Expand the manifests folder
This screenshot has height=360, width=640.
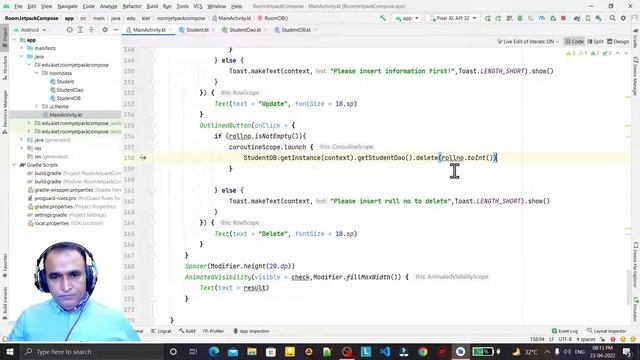point(22,48)
